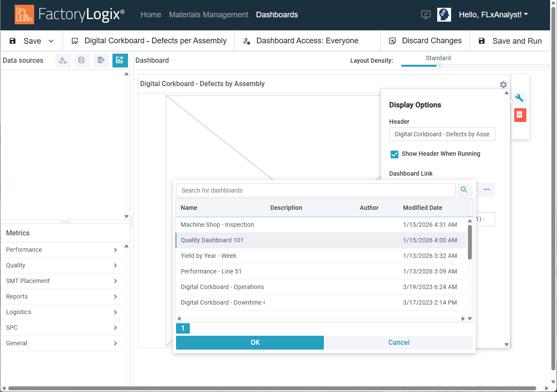The image size is (557, 392).
Task: Open the add chart widget tool
Action: (120, 61)
